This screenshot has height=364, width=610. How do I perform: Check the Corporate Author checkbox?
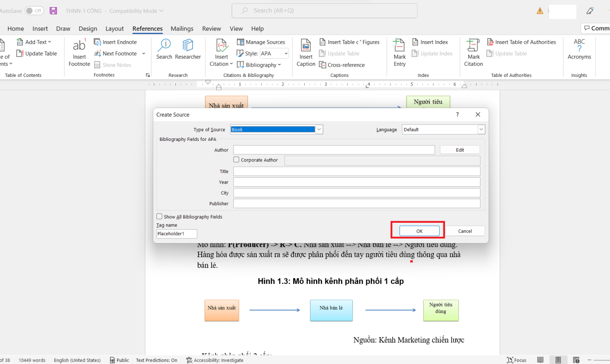coord(236,160)
